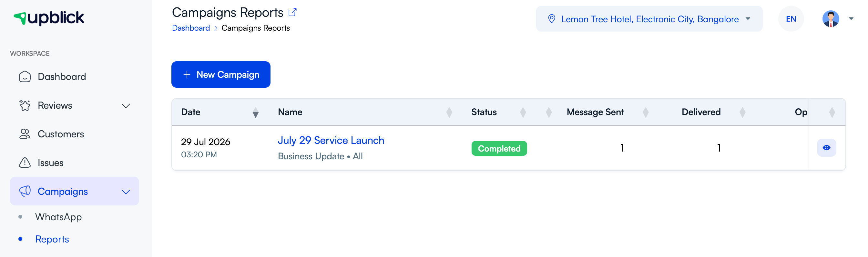Click the Campaigns megaphone icon
Image resolution: width=868 pixels, height=257 pixels.
pos(25,191)
